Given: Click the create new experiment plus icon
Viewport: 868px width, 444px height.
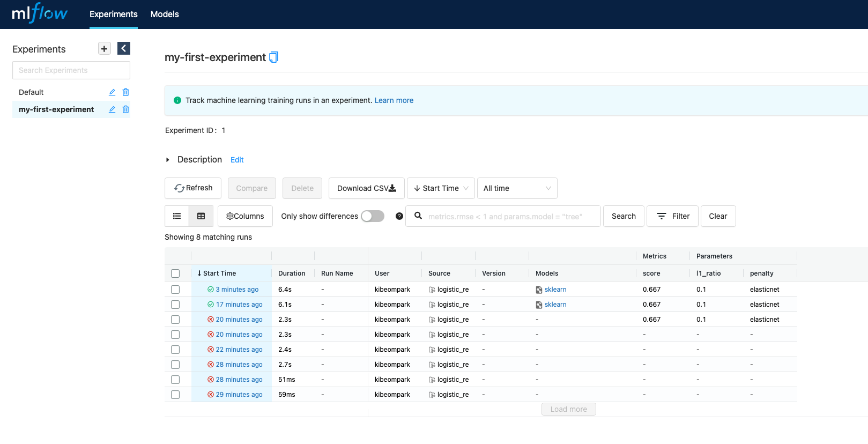Looking at the screenshot, I should 105,49.
